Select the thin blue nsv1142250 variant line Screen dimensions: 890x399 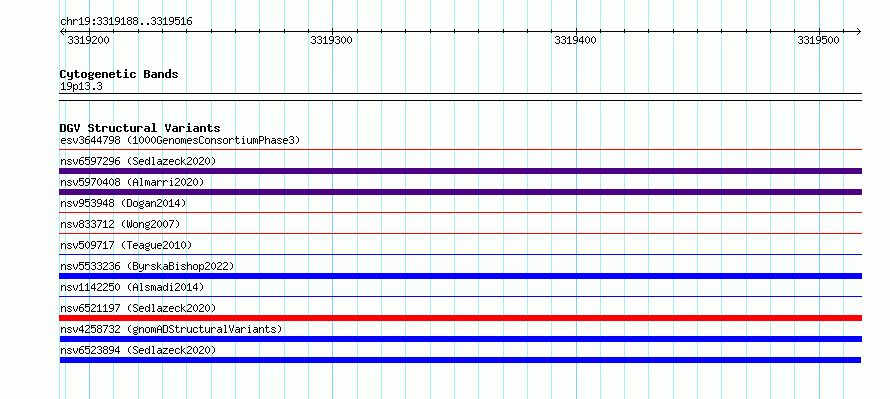[460, 297]
